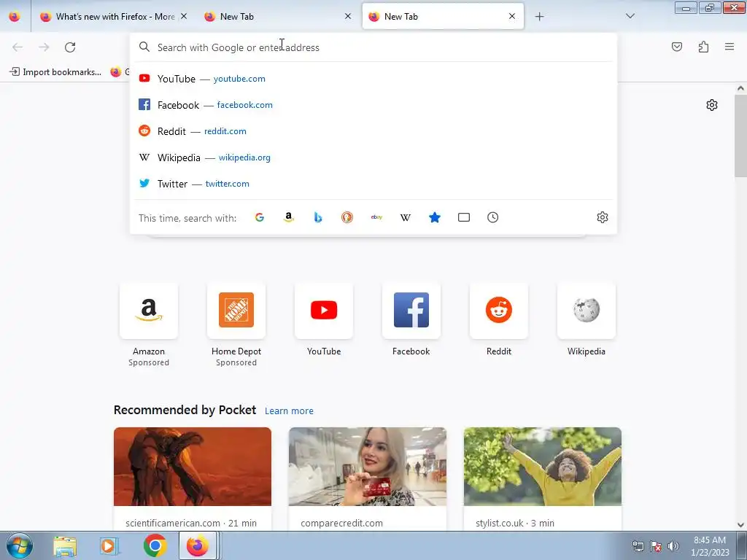The width and height of the screenshot is (747, 560).
Task: Open the Firefox hamburger application menu
Action: coord(729,47)
